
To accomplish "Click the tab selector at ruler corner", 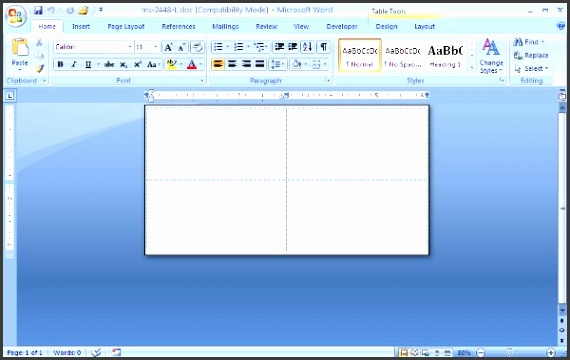I will pyautogui.click(x=9, y=96).
